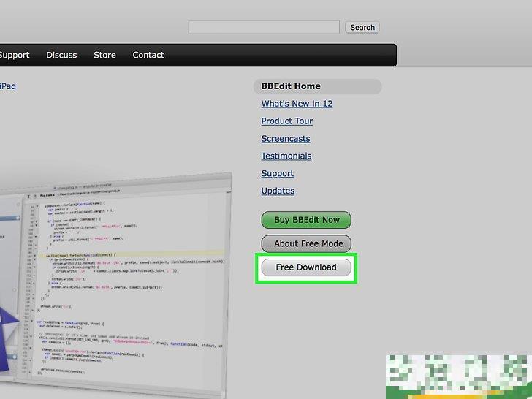Open the What's New in 12 link

[297, 104]
